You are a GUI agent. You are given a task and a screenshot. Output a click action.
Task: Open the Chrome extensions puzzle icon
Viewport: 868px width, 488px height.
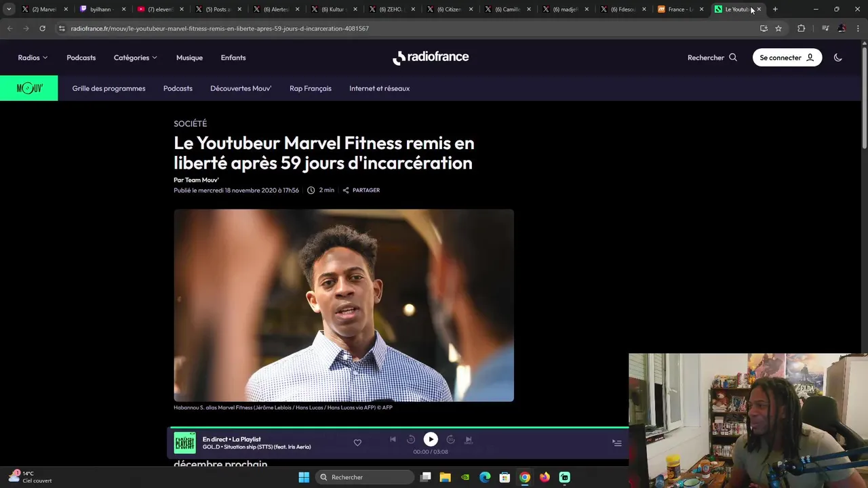pos(802,28)
